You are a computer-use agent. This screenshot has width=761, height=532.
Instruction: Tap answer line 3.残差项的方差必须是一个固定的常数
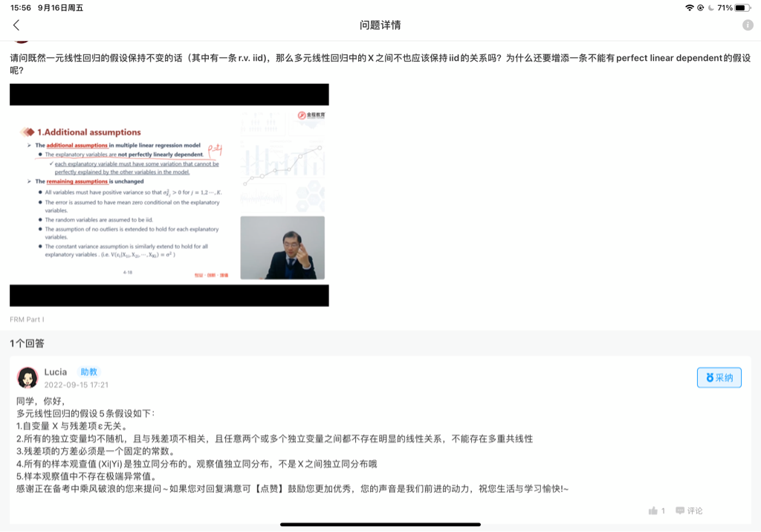point(96,452)
